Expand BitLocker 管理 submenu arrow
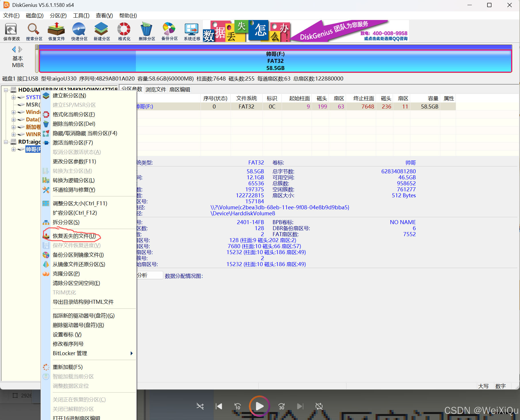The width and height of the screenshot is (520, 420). (x=132, y=353)
